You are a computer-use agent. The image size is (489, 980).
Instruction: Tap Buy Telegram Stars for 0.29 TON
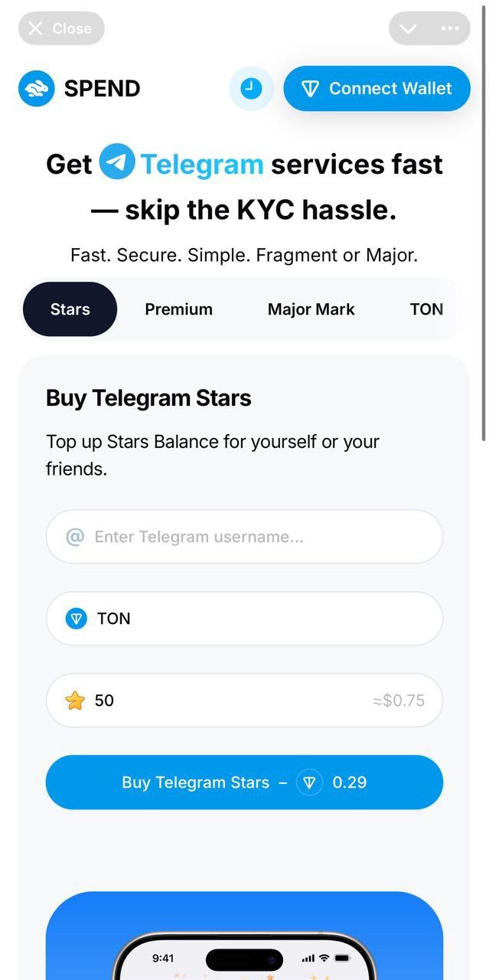(x=243, y=782)
